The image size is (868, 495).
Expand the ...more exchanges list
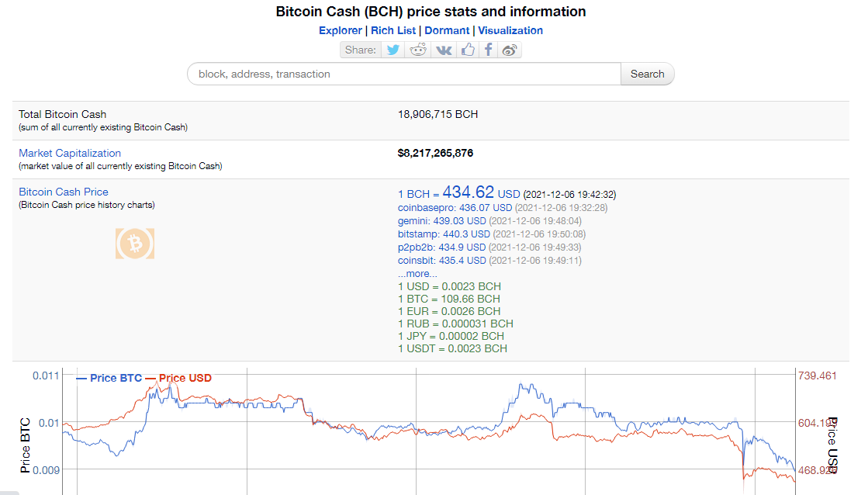pyautogui.click(x=417, y=274)
